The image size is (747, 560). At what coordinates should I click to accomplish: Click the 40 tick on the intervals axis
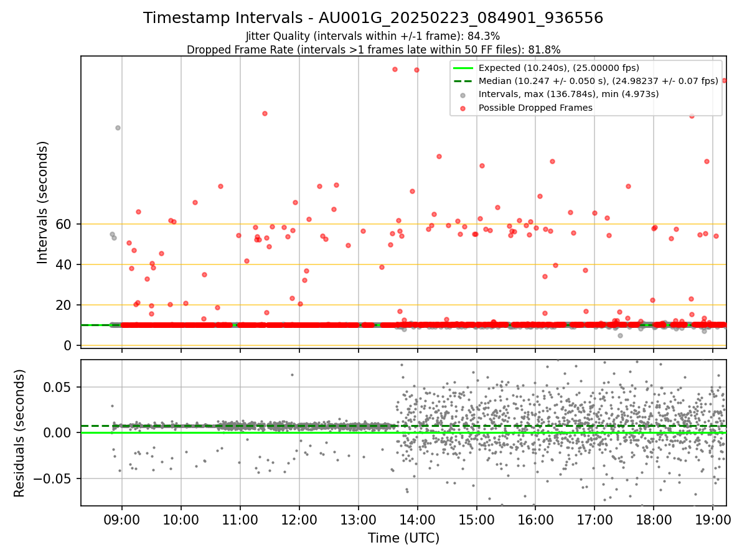(65, 264)
